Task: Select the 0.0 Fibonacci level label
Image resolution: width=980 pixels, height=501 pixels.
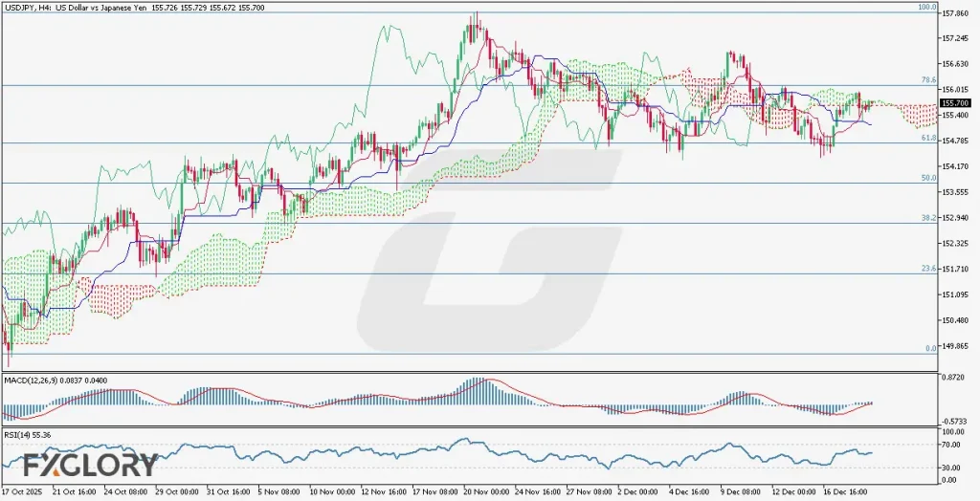Action: [x=930, y=349]
